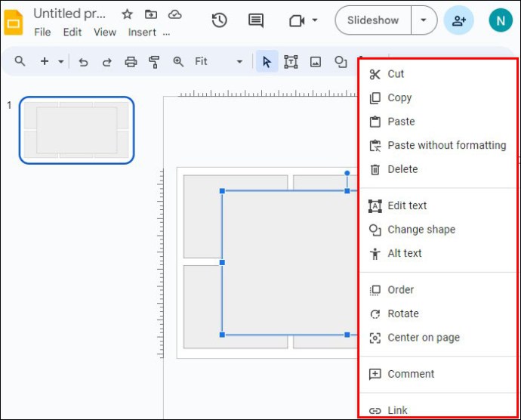Activate the paint format tool
Screen dimensions: 521x420
pos(154,62)
